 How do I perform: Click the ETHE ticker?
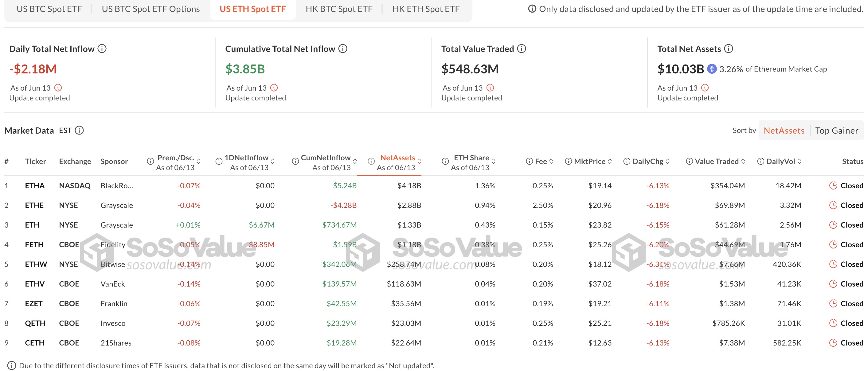tap(34, 205)
